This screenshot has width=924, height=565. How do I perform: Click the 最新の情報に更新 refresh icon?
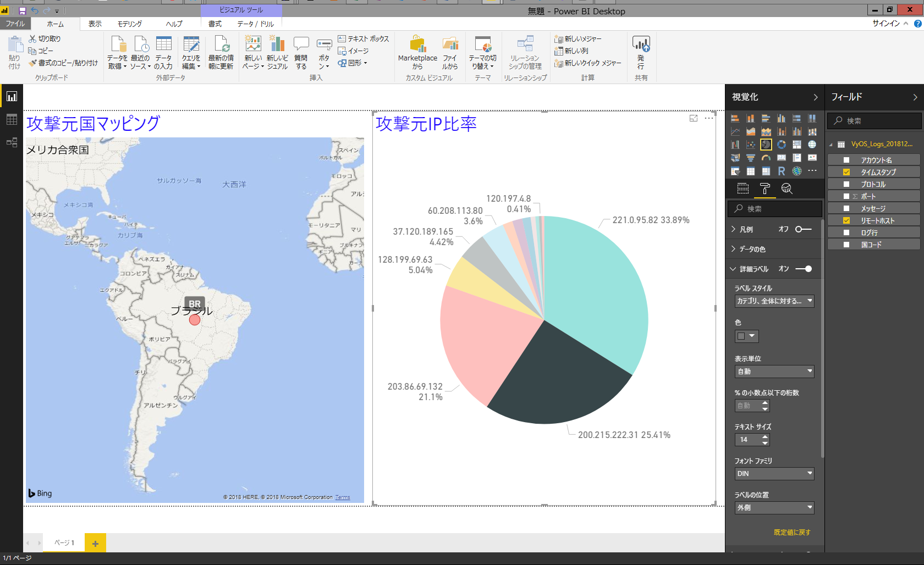[x=221, y=52]
